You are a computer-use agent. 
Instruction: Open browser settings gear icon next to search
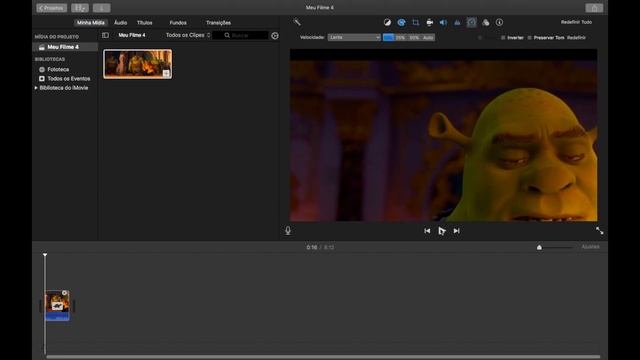(x=275, y=36)
